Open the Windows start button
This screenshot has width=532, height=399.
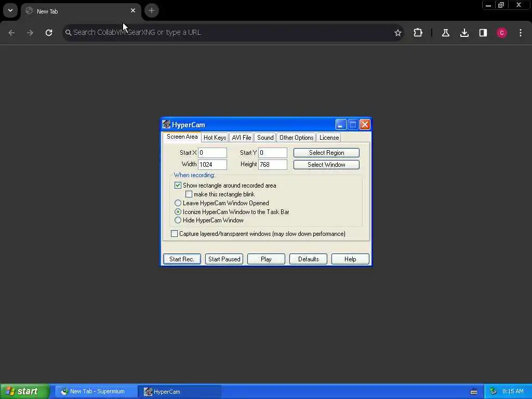click(x=25, y=391)
